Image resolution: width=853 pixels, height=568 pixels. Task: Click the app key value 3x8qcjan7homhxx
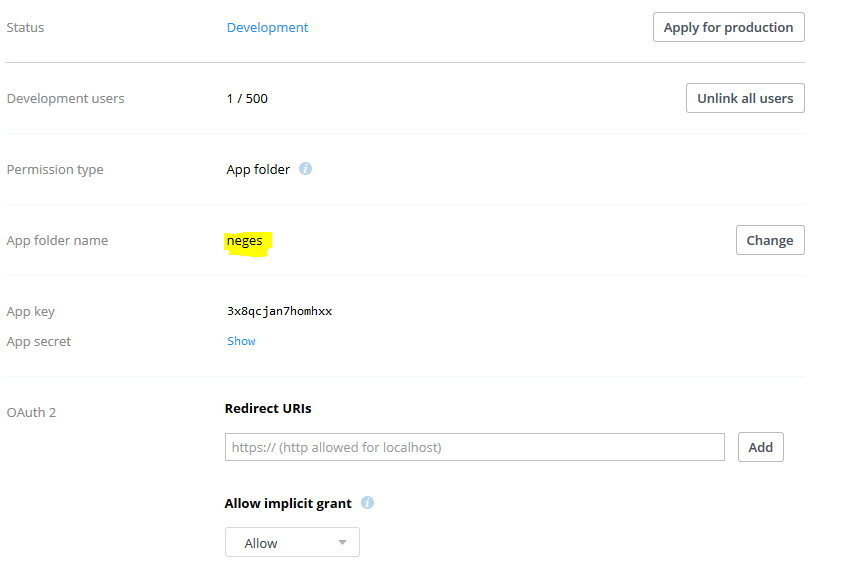(x=279, y=311)
